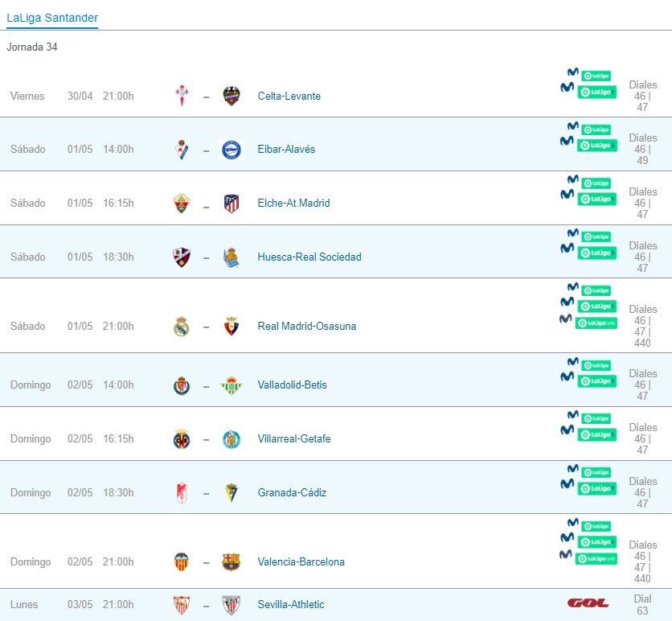Viewport: 672px width, 621px height.
Task: Click the Barcelona club crest
Action: pyautogui.click(x=232, y=561)
